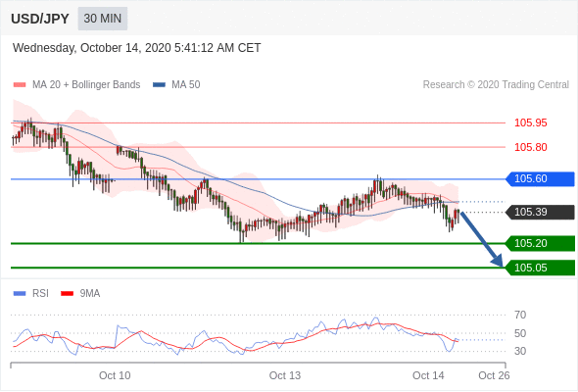Image resolution: width=578 pixels, height=392 pixels.
Task: Click the Oct 10 time axis label
Action: [115, 375]
